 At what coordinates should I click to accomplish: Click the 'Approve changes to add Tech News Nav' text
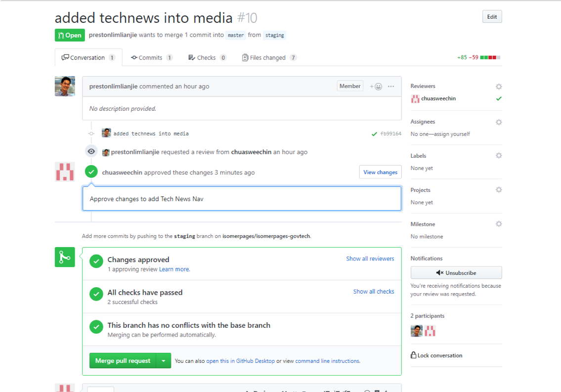[x=146, y=199]
